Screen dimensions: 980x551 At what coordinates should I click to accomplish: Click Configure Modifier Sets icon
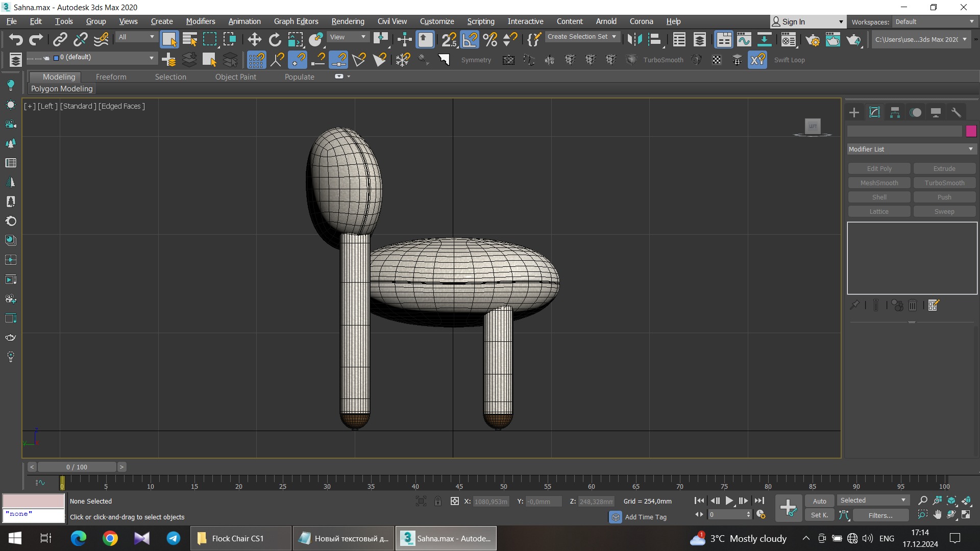click(934, 305)
